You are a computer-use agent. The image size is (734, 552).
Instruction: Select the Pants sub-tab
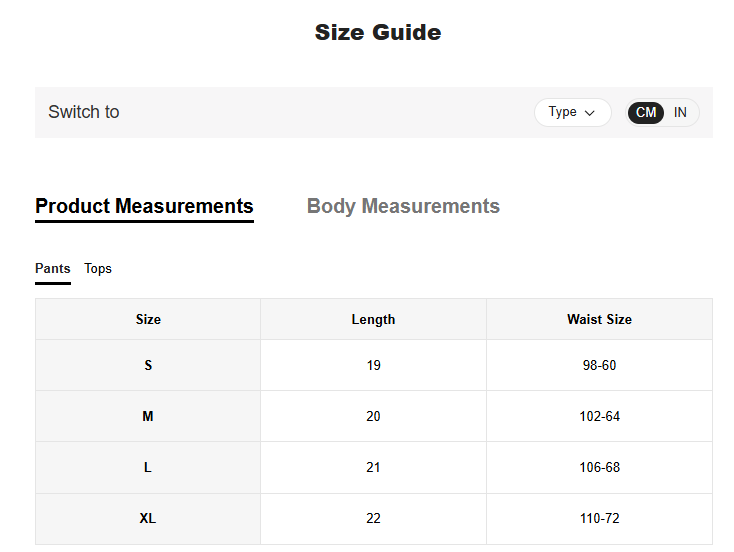pyautogui.click(x=53, y=268)
